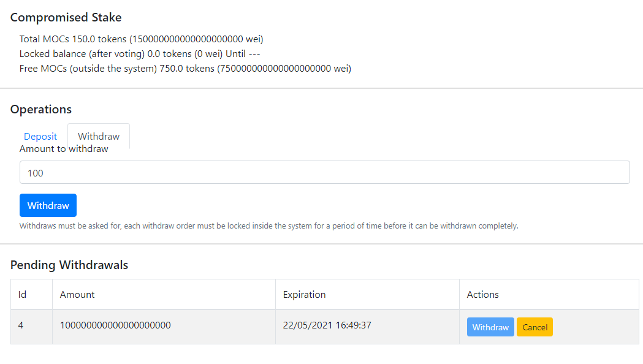
Task: Focus the Amount to withdraw input field
Action: click(324, 172)
